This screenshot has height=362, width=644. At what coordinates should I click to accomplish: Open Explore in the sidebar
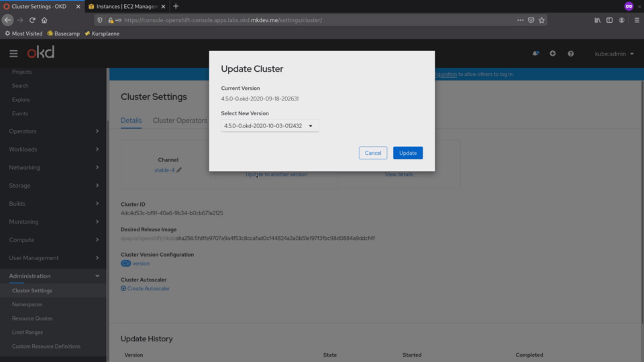coord(21,100)
